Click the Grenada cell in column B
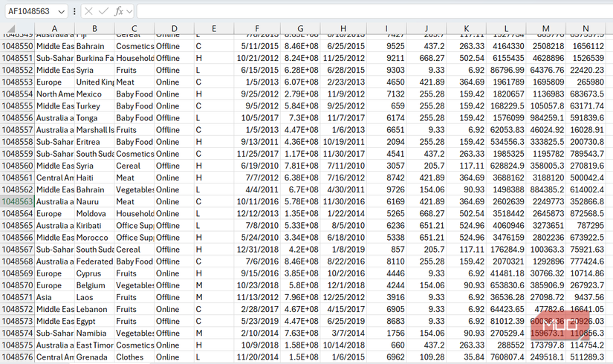This screenshot has width=613, height=364. pyautogui.click(x=94, y=357)
